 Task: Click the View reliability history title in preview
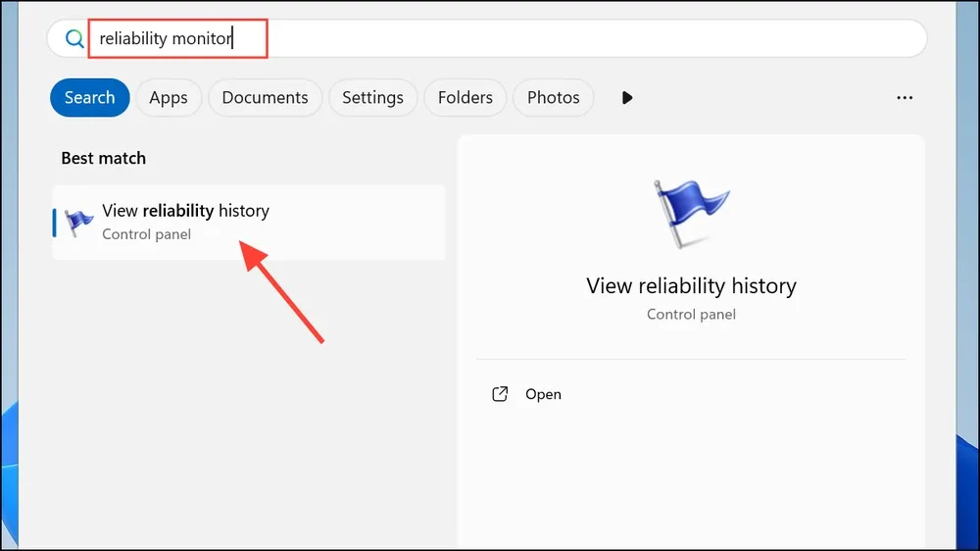[691, 286]
